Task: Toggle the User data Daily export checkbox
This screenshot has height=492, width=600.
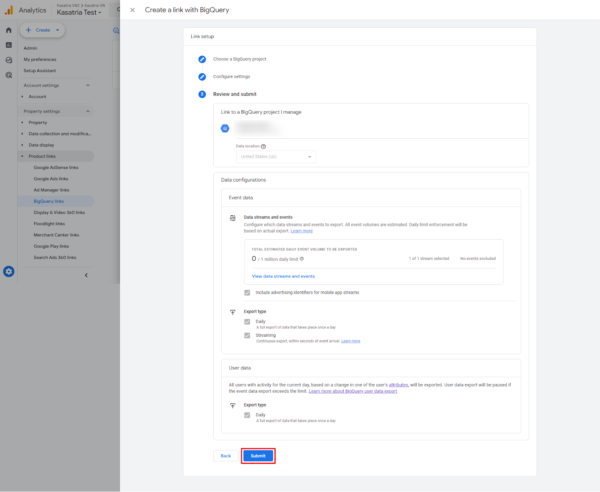Action: (x=247, y=415)
